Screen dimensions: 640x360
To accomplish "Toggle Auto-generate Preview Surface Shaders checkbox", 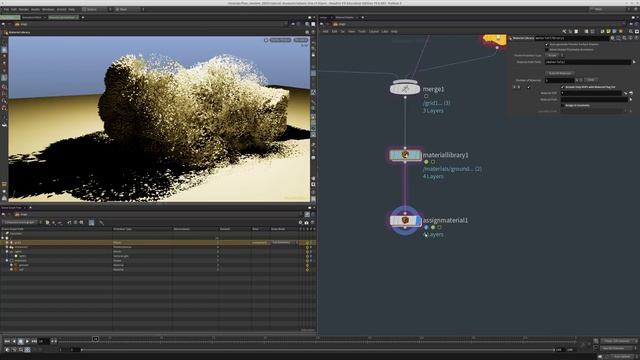I will [x=547, y=44].
